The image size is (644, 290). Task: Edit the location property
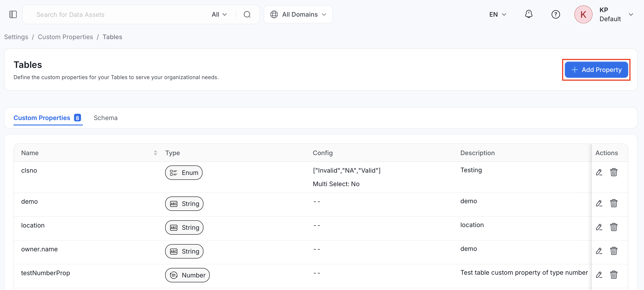[599, 227]
